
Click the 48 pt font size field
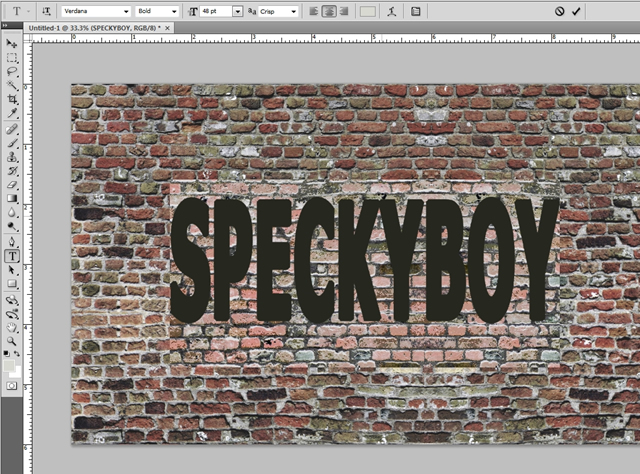pyautogui.click(x=216, y=11)
